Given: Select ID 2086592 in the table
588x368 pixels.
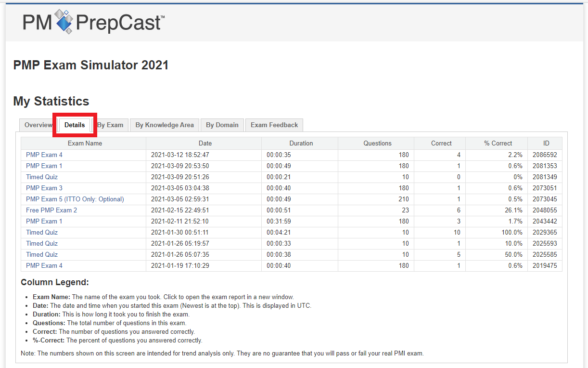Looking at the screenshot, I should coord(545,155).
